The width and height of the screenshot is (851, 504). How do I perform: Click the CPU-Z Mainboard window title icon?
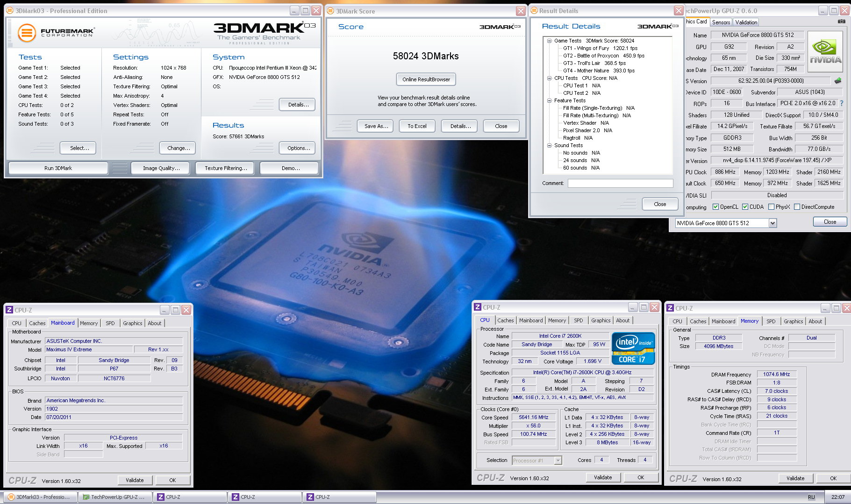(x=9, y=310)
